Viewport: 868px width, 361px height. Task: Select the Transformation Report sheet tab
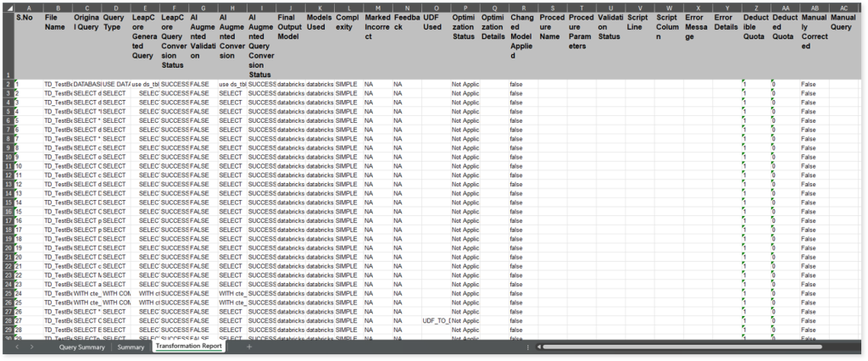(x=188, y=347)
